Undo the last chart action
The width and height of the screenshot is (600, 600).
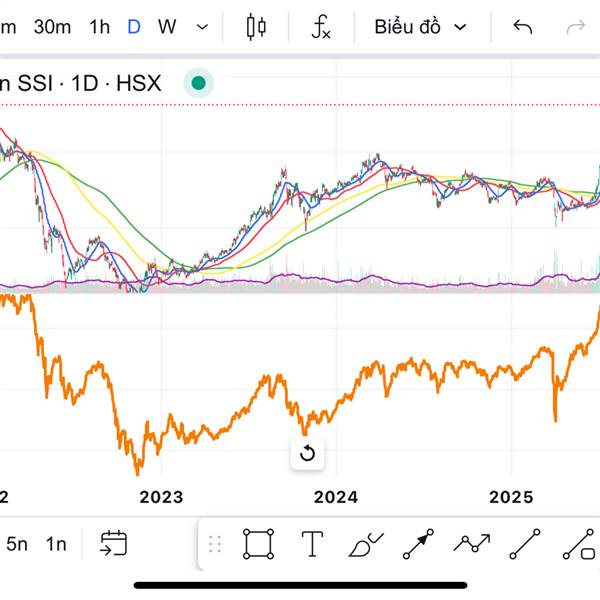522,27
